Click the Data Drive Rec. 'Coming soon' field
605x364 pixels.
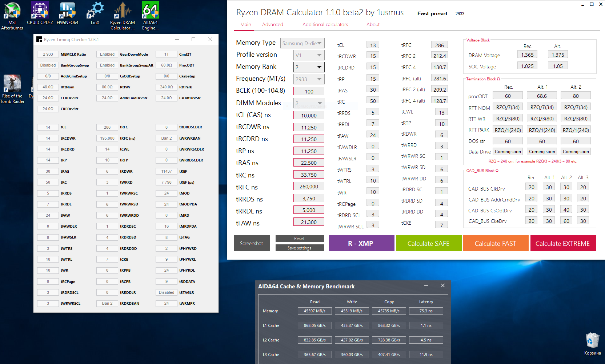pos(508,152)
